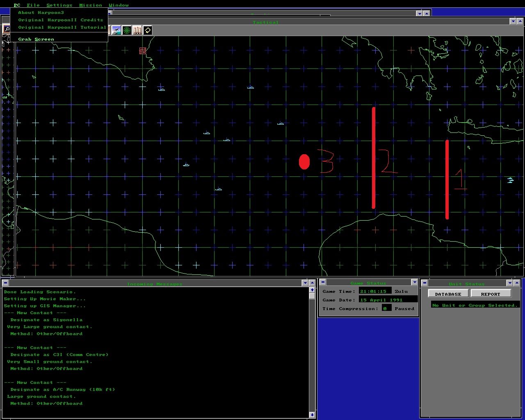525x420 pixels.
Task: Click the REPORT button
Action: click(491, 294)
